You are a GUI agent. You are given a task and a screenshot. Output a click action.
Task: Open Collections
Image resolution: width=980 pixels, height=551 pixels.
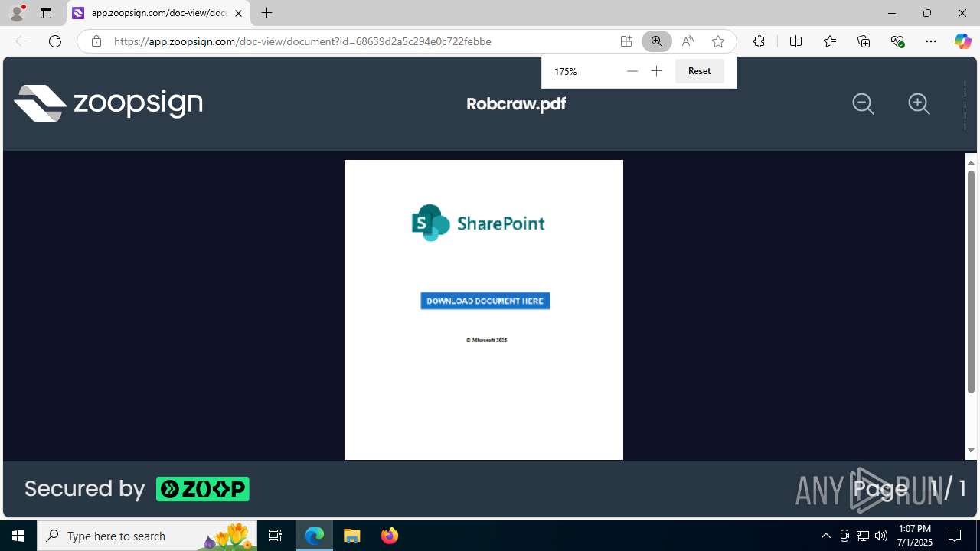click(864, 41)
